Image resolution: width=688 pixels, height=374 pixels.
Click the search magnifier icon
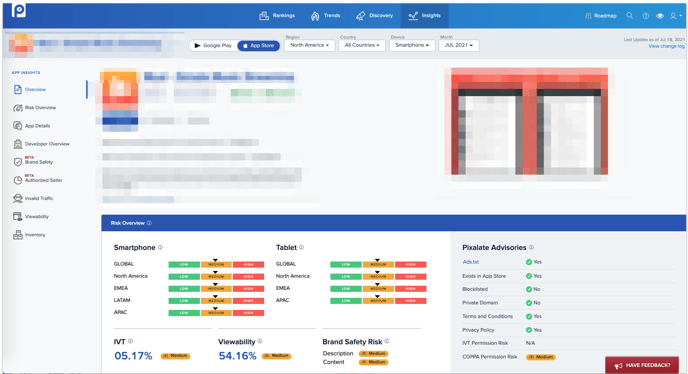click(x=630, y=16)
